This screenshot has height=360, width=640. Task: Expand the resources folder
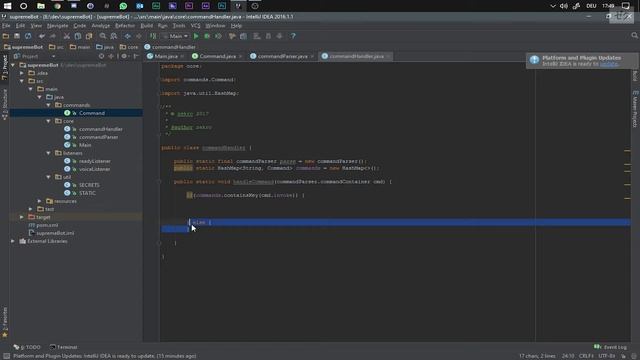[x=40, y=201]
